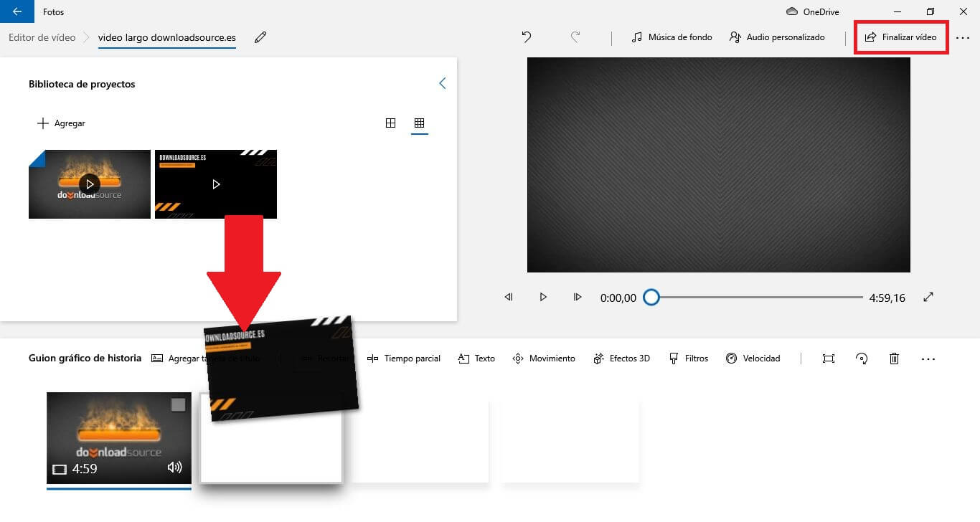Tick the checkbox on the 4:59 storyboard clip
Viewport: 980px width, 522px height.
pos(179,405)
